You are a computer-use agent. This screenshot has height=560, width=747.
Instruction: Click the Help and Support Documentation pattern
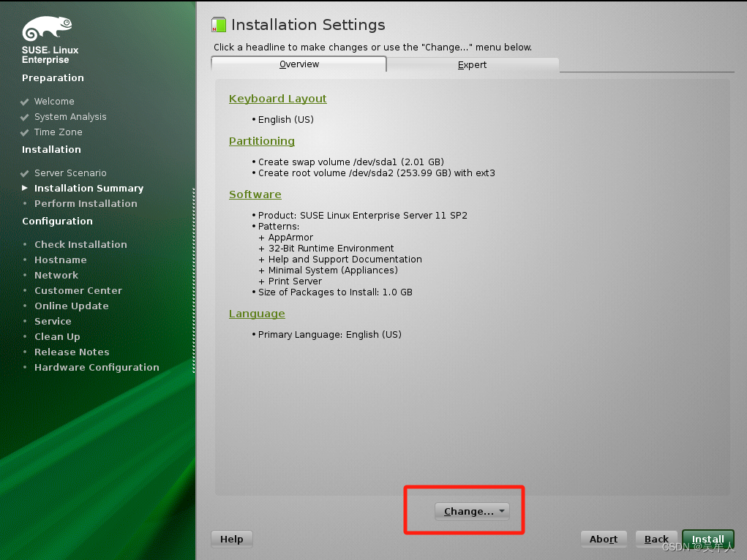pyautogui.click(x=345, y=259)
